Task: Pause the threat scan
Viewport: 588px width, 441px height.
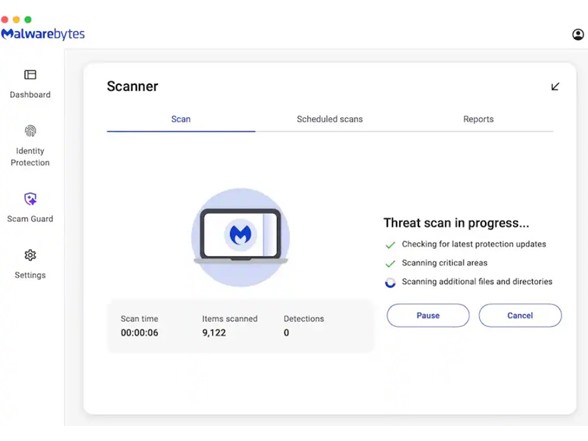Action: coord(428,315)
